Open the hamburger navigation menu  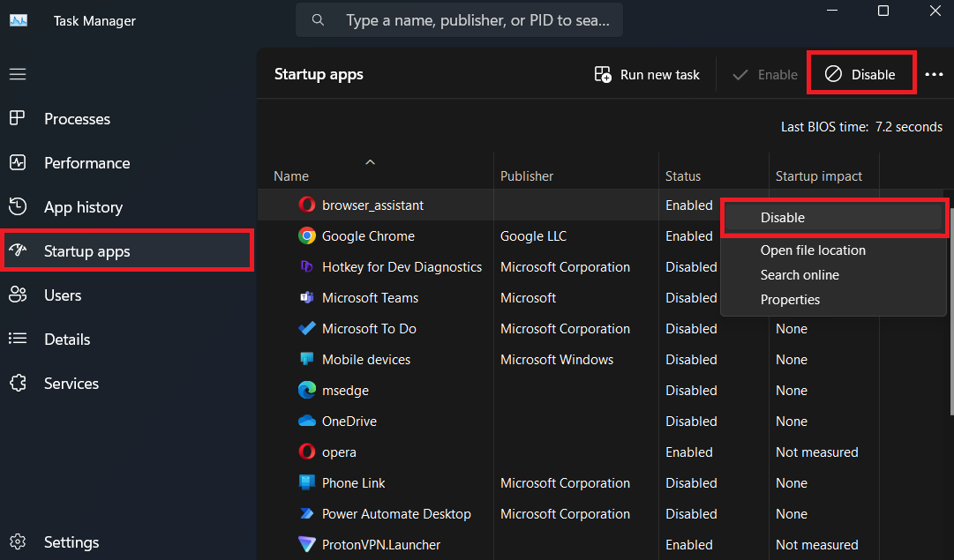18,74
